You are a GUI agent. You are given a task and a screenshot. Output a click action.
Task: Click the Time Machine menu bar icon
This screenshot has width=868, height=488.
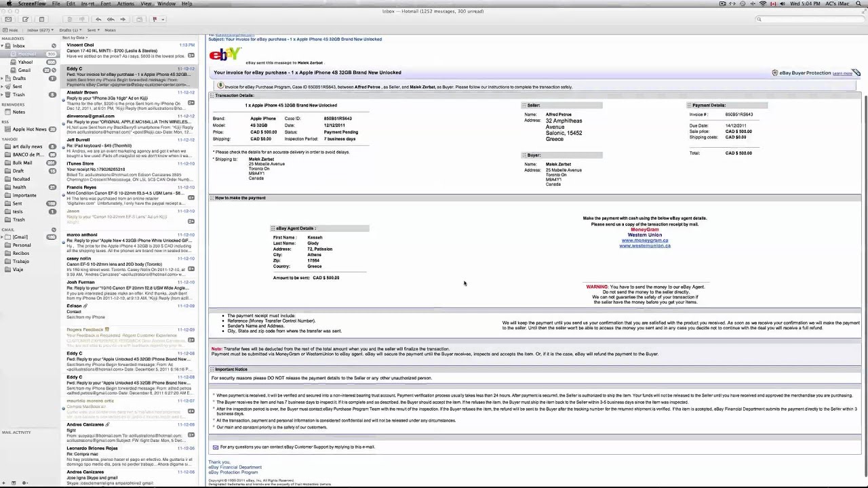743,3
